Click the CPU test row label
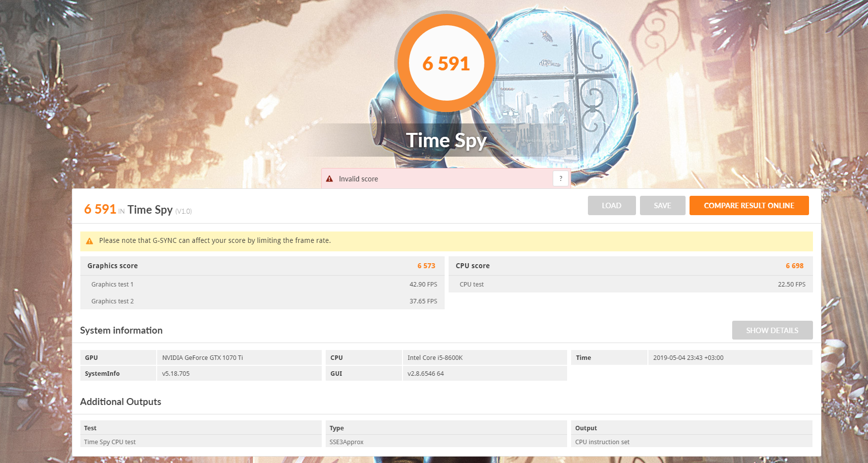Image resolution: width=868 pixels, height=463 pixels. coord(471,285)
